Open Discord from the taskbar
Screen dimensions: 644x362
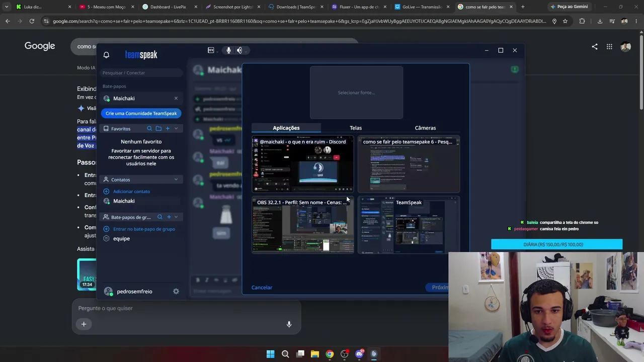click(359, 354)
